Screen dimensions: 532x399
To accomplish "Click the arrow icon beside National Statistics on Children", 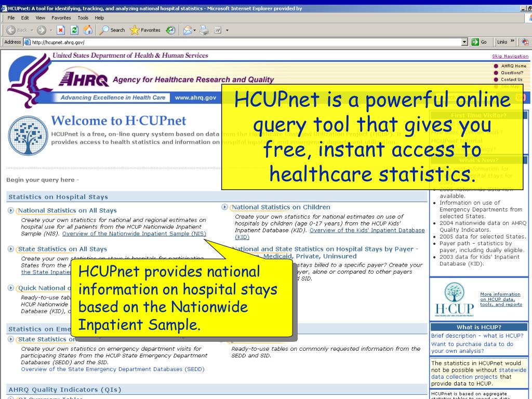I will [224, 207].
